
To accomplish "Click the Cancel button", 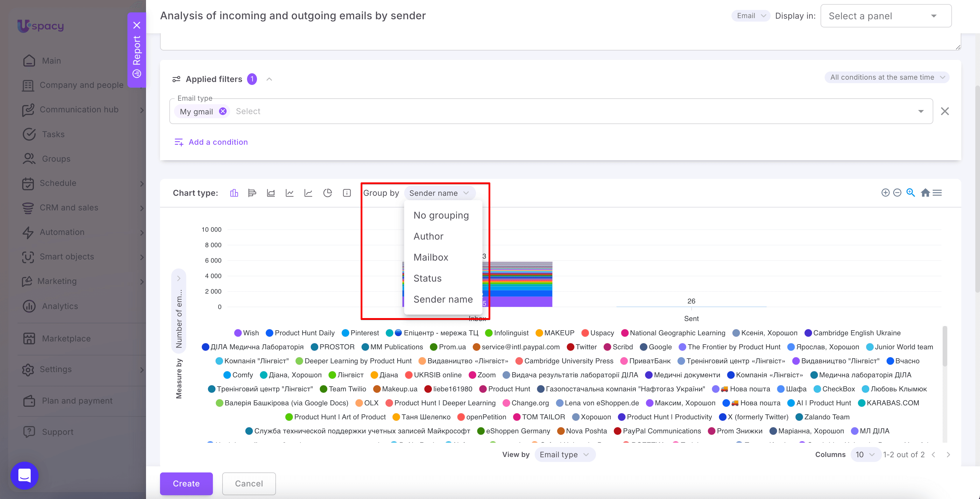I will point(249,484).
